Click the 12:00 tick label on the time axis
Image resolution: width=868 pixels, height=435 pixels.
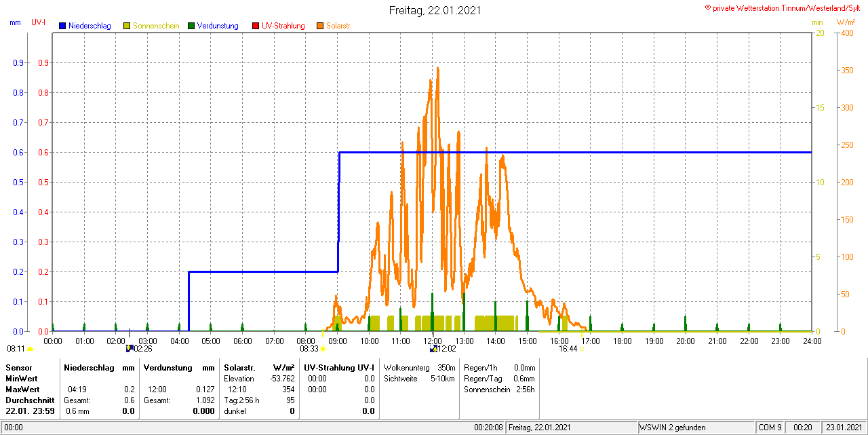[x=433, y=341]
